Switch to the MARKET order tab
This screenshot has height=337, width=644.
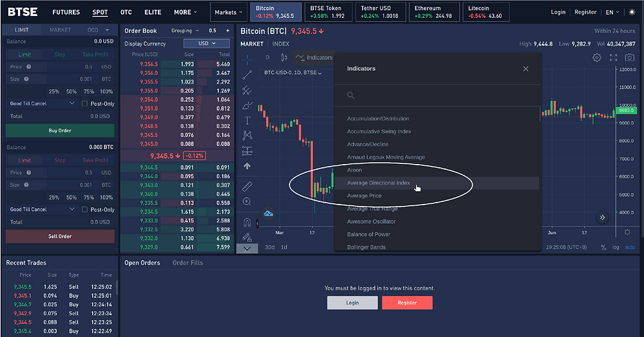[61, 30]
